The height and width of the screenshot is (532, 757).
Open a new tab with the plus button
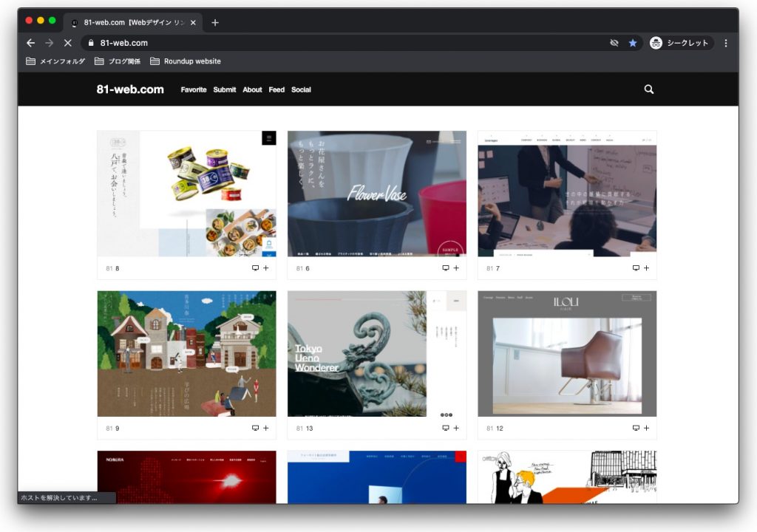coord(215,23)
